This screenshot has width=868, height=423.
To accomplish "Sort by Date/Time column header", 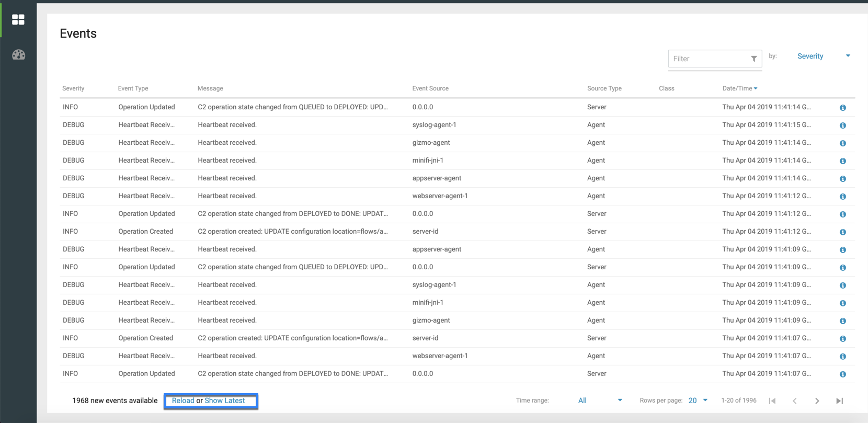I will coord(739,88).
